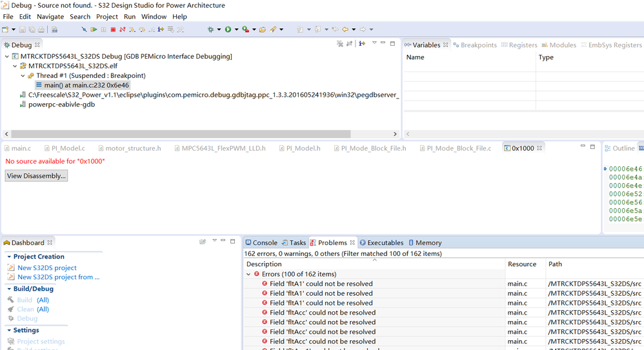
Task: Switch to the Memory tab
Action: (425, 242)
